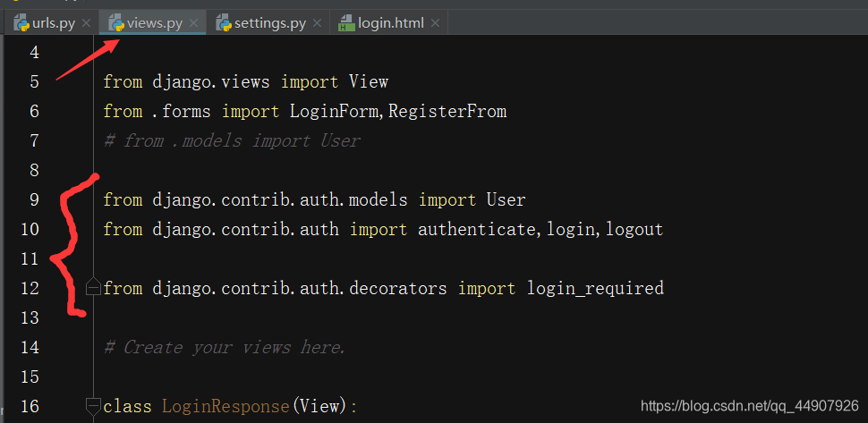Click the Python file icon on settings.py tab

click(224, 23)
